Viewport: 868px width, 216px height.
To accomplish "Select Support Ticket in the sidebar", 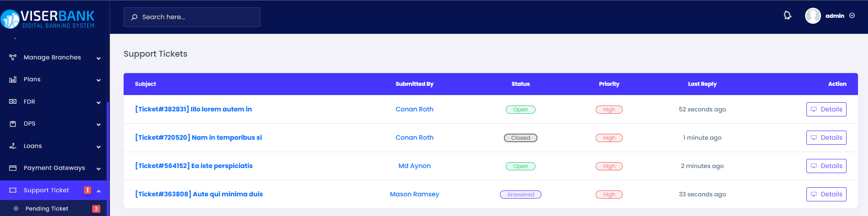I will click(46, 190).
